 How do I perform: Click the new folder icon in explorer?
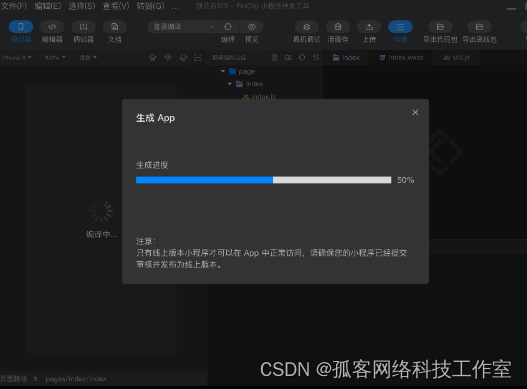click(288, 57)
